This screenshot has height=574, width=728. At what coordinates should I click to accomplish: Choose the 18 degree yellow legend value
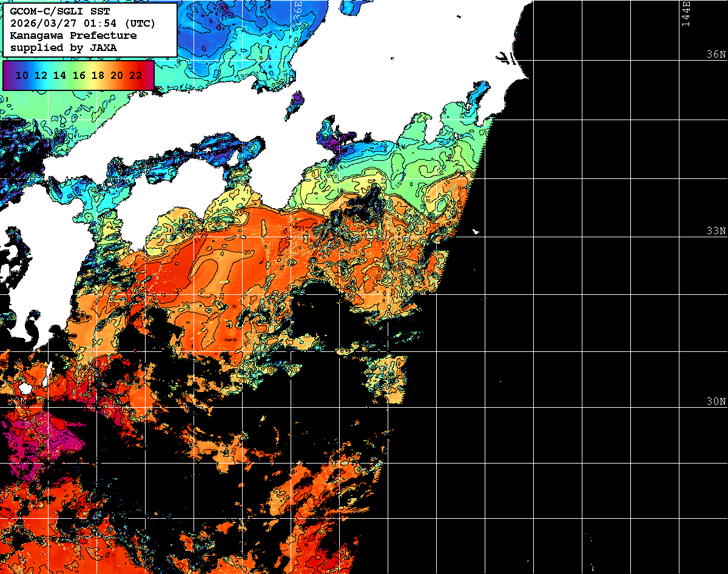pyautogui.click(x=98, y=75)
